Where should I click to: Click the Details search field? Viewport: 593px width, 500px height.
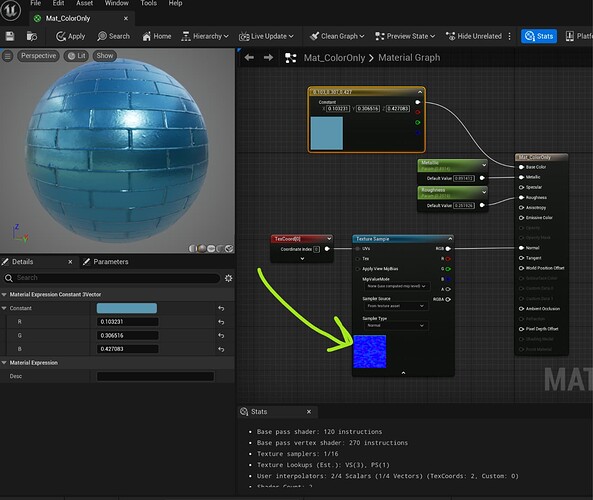[x=112, y=278]
